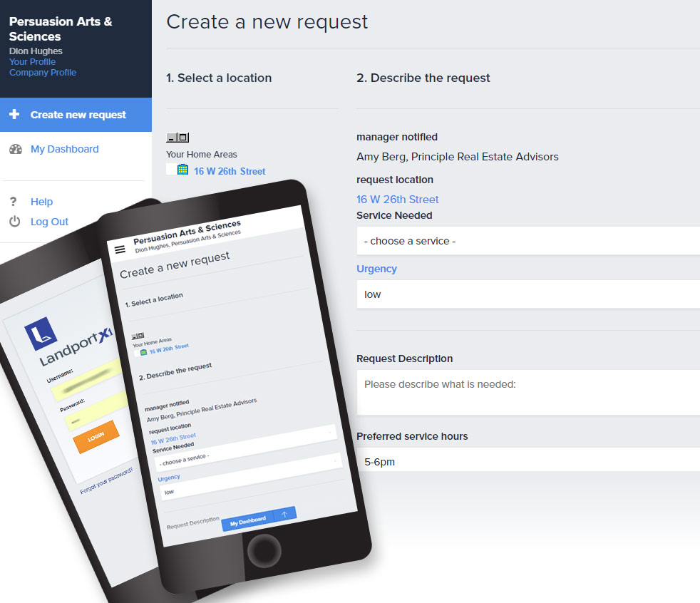Click Forgot your password on back phone
Viewport: 700px width, 603px height.
(x=106, y=480)
